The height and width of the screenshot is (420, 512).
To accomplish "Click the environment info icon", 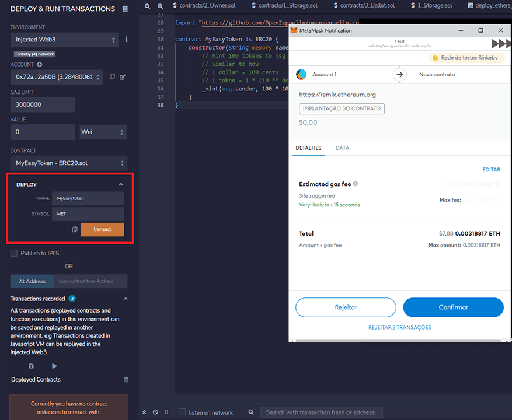I will [x=126, y=39].
